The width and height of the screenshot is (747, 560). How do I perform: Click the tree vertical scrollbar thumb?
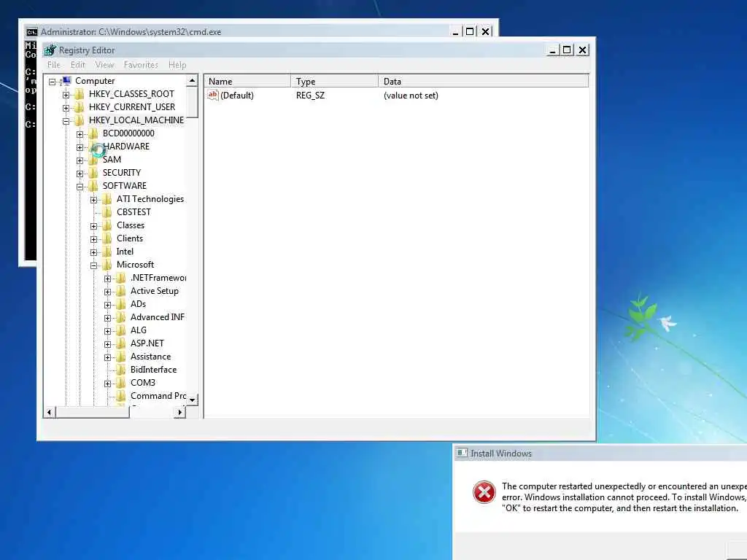click(192, 102)
